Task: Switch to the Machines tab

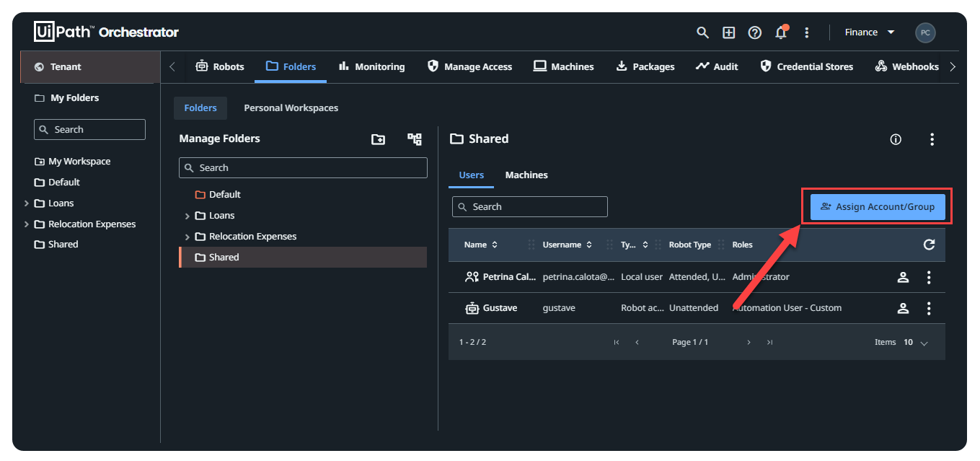Action: 526,175
